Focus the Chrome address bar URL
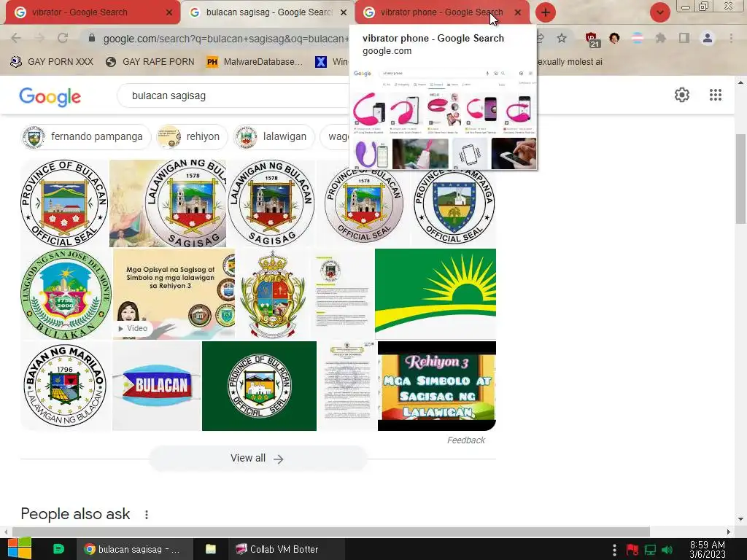Screen dimensions: 747x560 pos(226,39)
